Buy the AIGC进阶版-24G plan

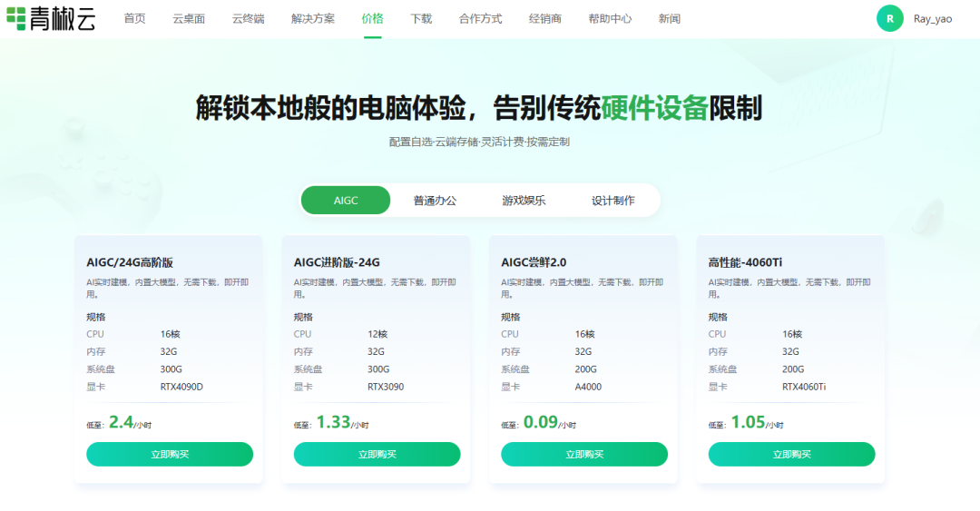click(377, 454)
